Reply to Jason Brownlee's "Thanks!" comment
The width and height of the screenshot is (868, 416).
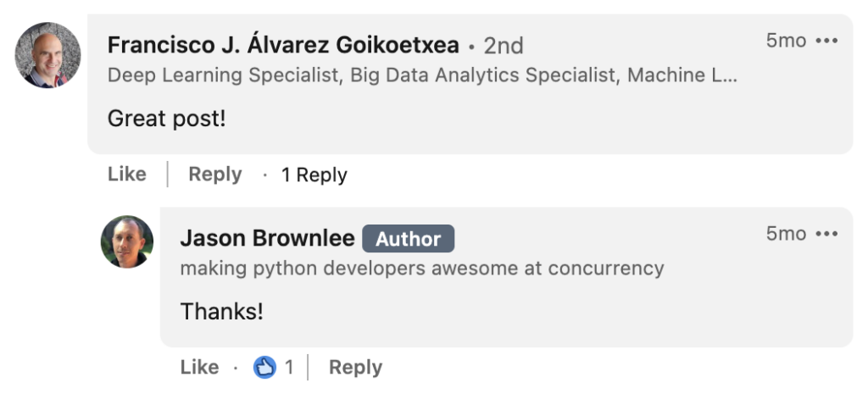pyautogui.click(x=355, y=367)
